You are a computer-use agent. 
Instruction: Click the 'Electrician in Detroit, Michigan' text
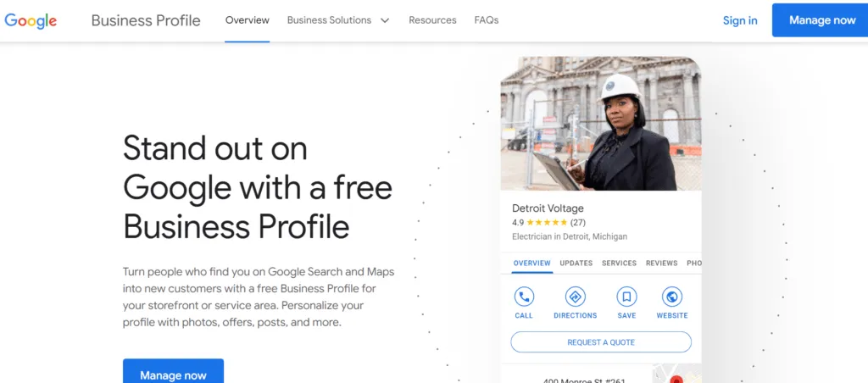click(570, 236)
